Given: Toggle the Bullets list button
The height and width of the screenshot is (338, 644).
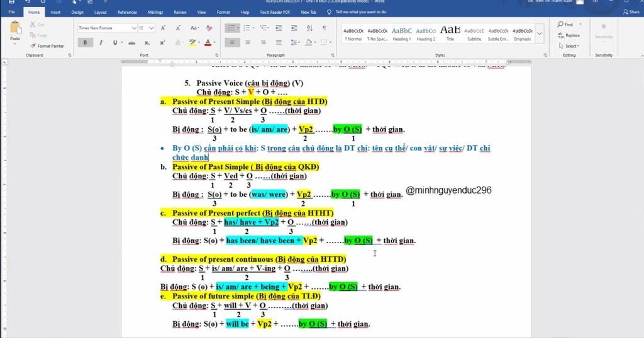Looking at the screenshot, I should 231,28.
